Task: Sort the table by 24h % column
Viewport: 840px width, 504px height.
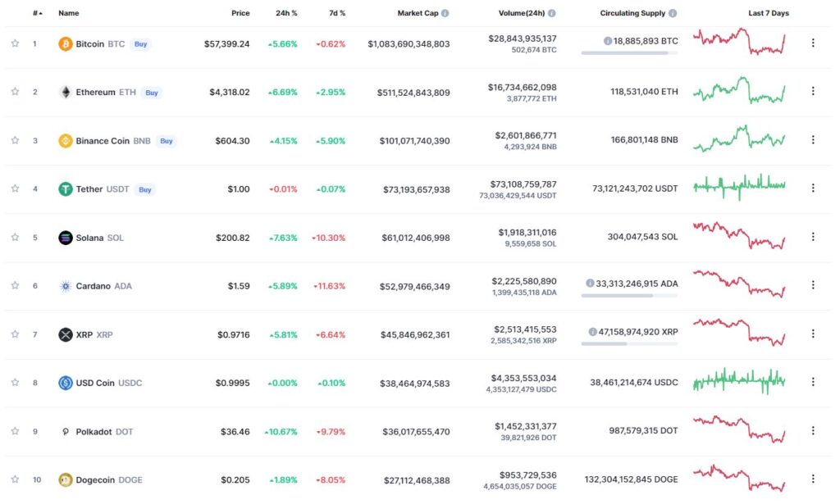Action: [286, 13]
